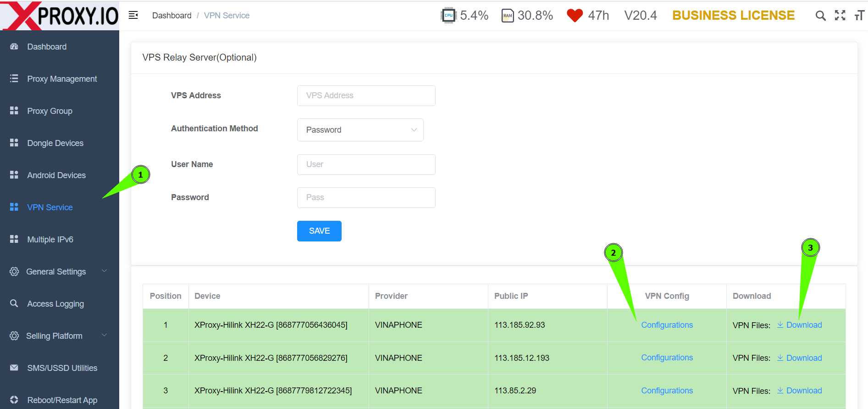Click device XProxy-Hilink XH22-G [868777056829276]
This screenshot has width=868, height=409.
pyautogui.click(x=271, y=358)
